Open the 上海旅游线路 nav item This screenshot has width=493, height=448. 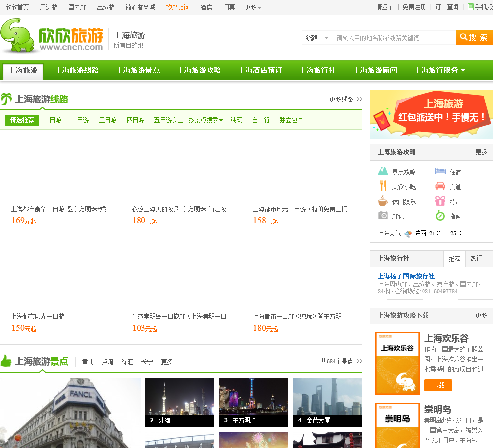pyautogui.click(x=77, y=70)
